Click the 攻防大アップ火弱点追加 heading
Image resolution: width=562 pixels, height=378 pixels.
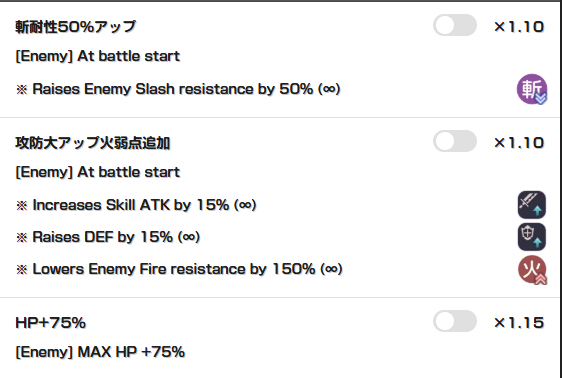pos(92,143)
